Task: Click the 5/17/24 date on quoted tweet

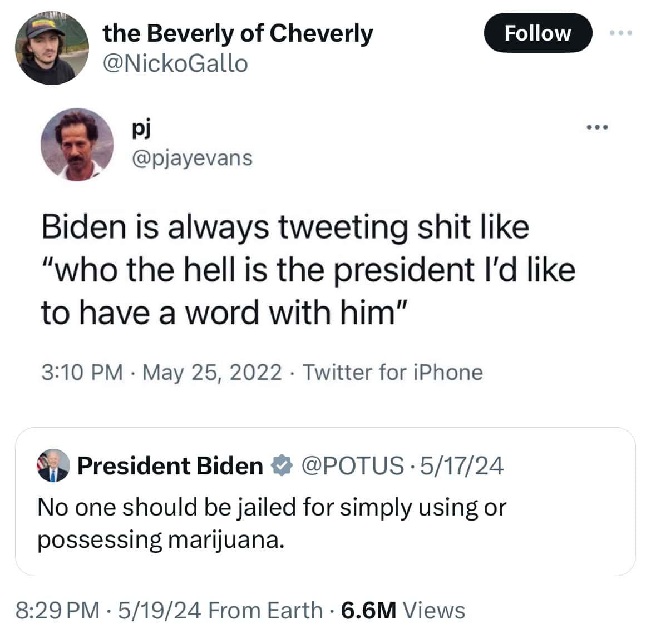Action: [462, 465]
